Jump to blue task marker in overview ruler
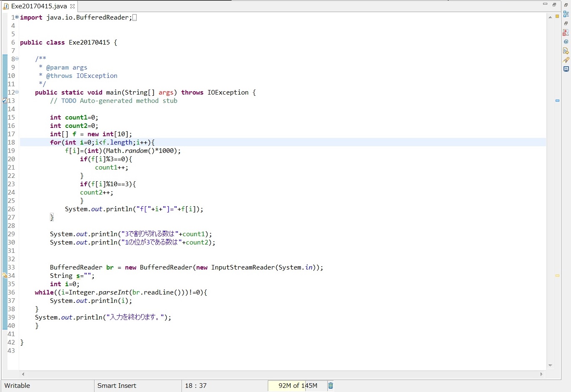Viewport: 571px width, 392px height. click(x=557, y=100)
